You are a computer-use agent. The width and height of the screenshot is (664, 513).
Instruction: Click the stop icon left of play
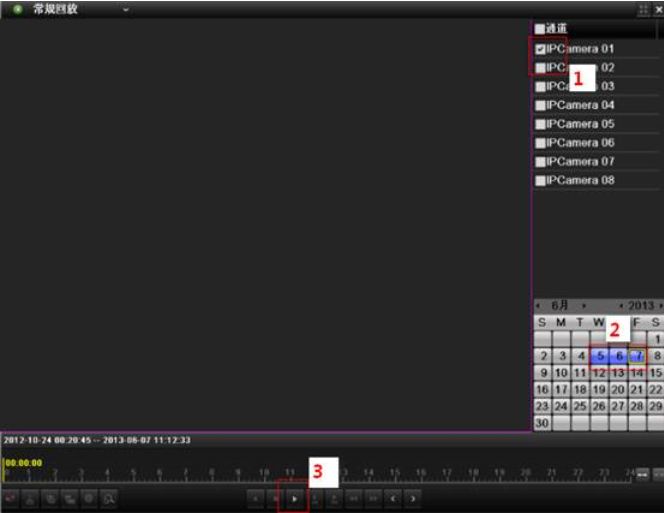275,497
